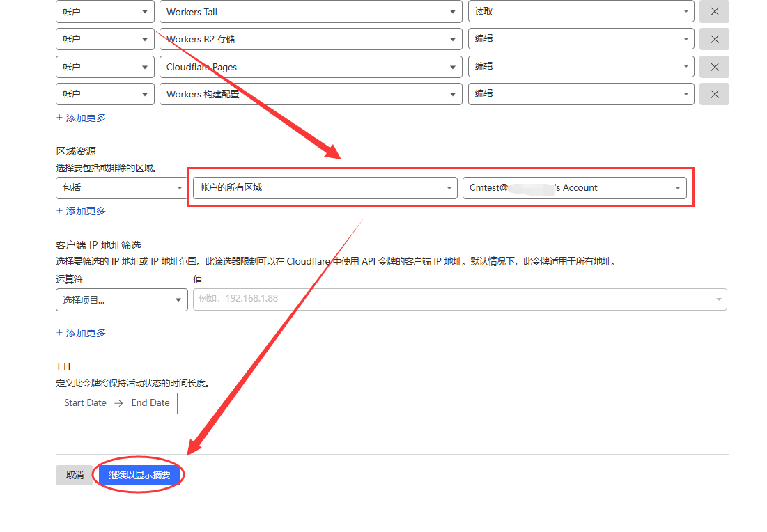
Task: Click 添加更多 under client IP filtering
Action: [82, 333]
